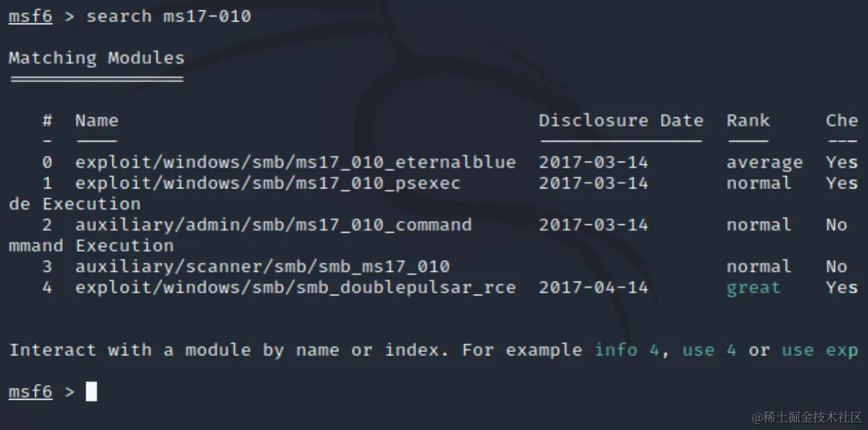Viewport: 868px width, 430px height.
Task: Click the 'great' rank value
Action: pyautogui.click(x=753, y=288)
